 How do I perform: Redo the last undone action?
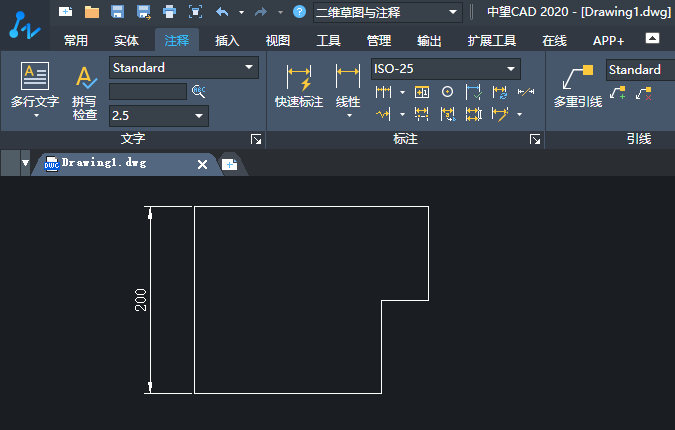click(261, 12)
